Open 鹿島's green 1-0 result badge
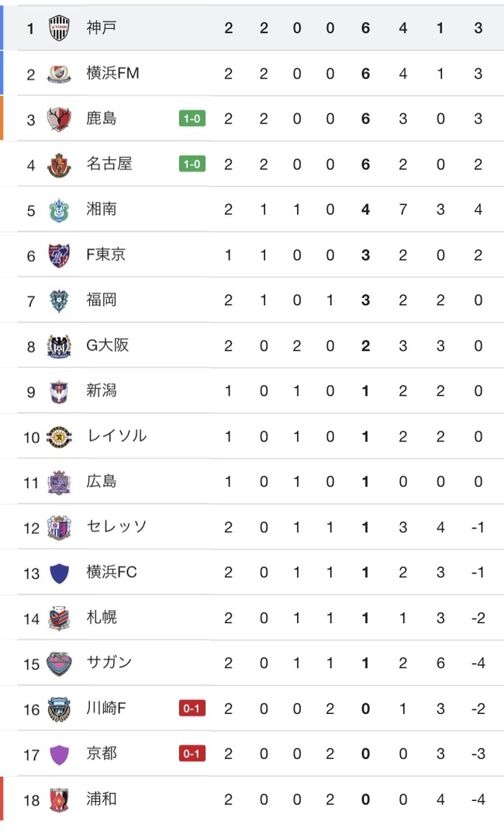 click(192, 119)
